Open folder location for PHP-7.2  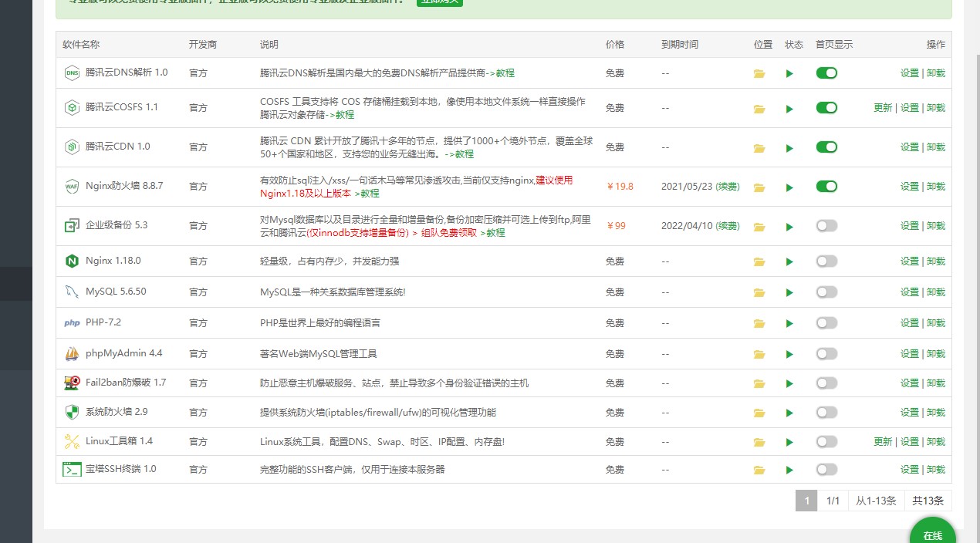tap(759, 323)
